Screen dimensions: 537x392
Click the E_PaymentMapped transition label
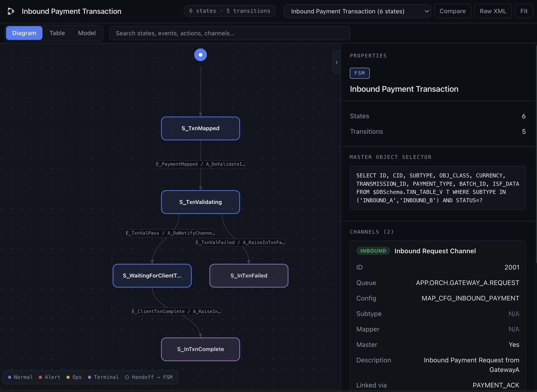tap(200, 164)
